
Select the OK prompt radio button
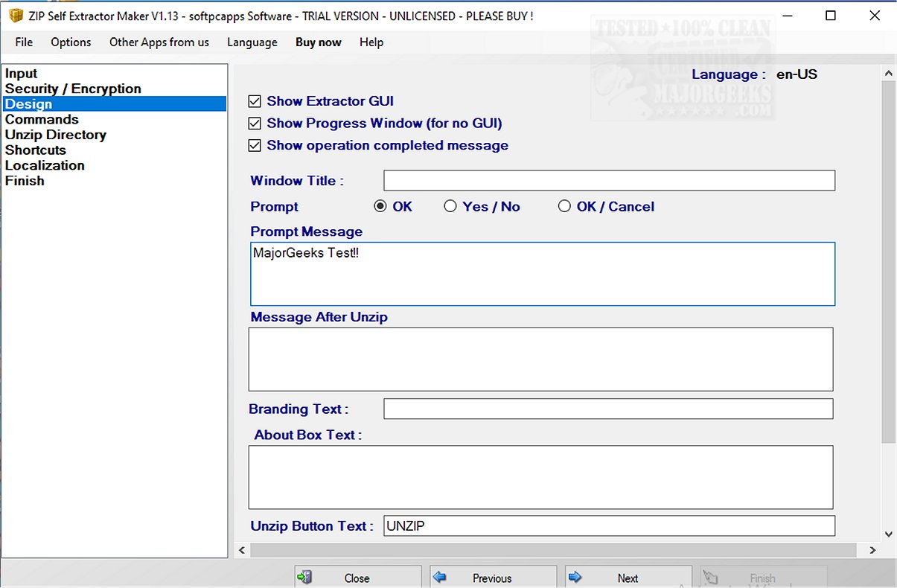pyautogui.click(x=380, y=207)
